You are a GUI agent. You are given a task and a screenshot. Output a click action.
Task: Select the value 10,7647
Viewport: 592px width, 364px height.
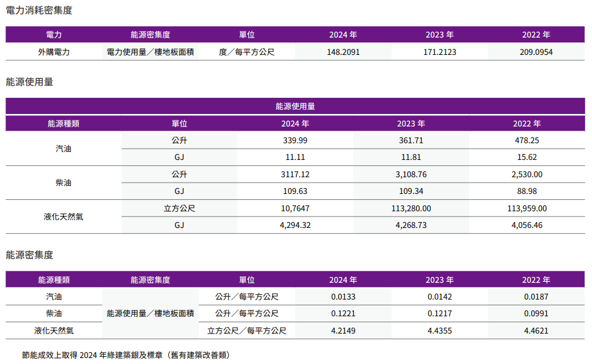pyautogui.click(x=295, y=208)
